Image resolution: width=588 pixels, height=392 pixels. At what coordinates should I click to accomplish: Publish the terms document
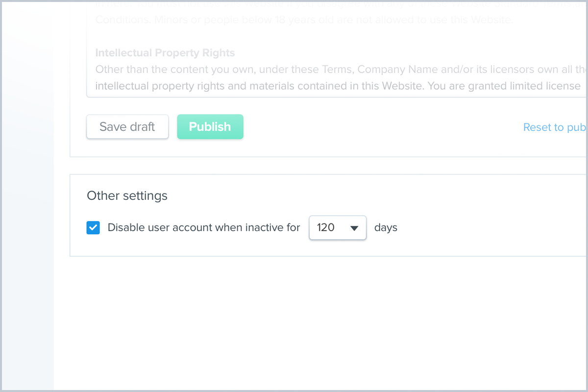click(x=210, y=127)
